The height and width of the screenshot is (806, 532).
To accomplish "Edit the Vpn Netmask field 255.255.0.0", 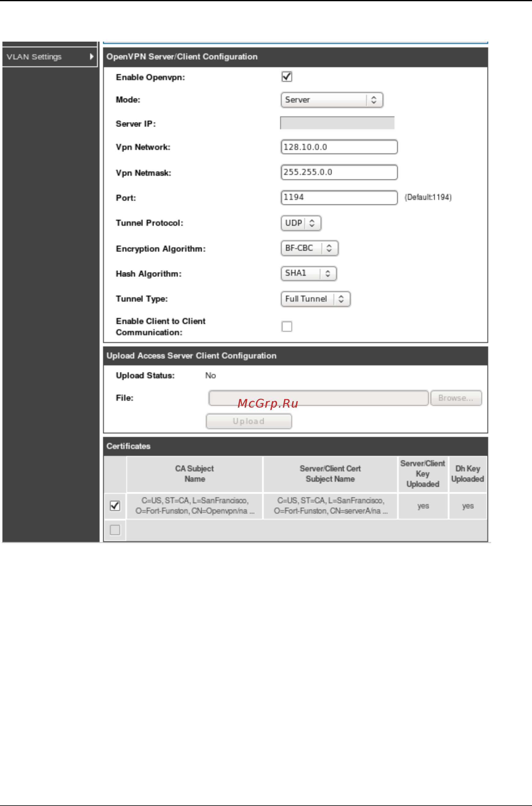I will (339, 172).
